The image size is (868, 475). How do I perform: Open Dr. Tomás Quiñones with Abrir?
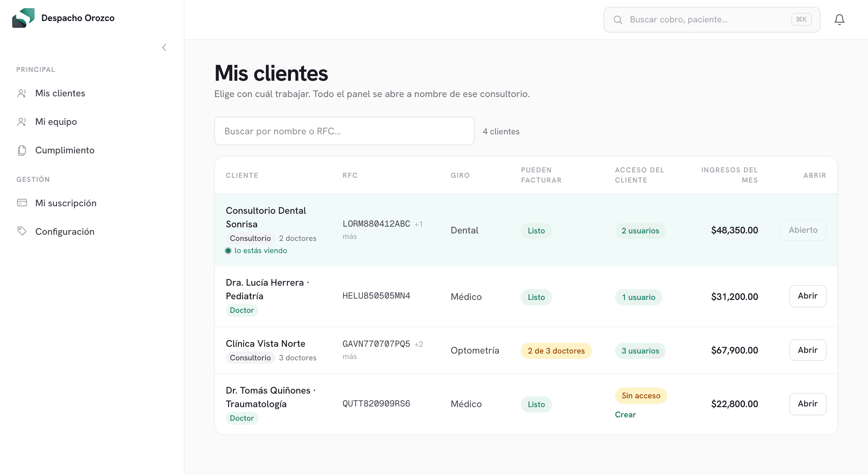click(808, 404)
